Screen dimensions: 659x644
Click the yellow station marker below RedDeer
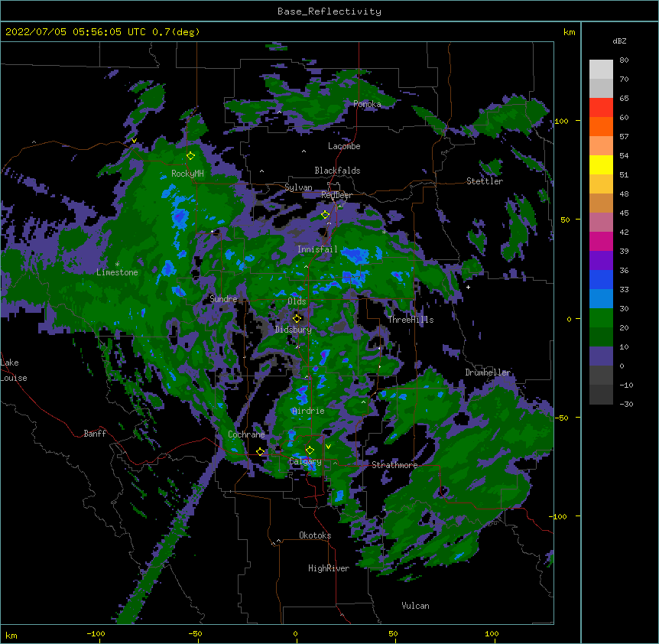click(325, 215)
